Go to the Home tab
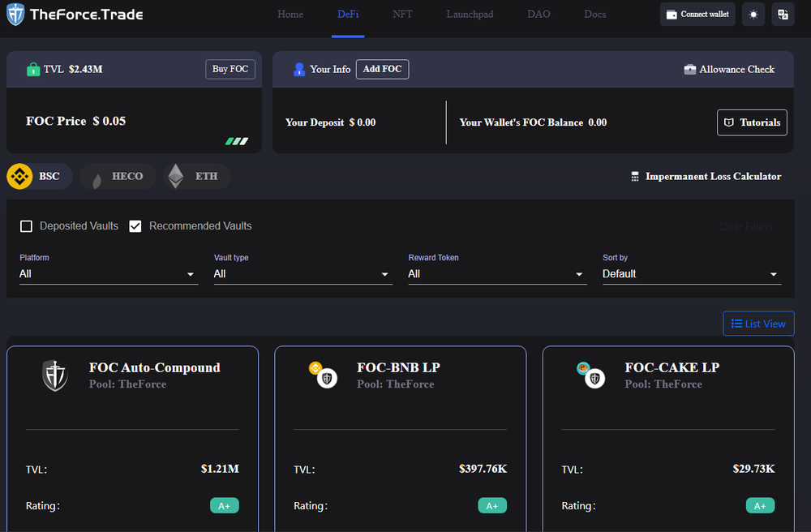Image resolution: width=811 pixels, height=532 pixels. [x=290, y=15]
